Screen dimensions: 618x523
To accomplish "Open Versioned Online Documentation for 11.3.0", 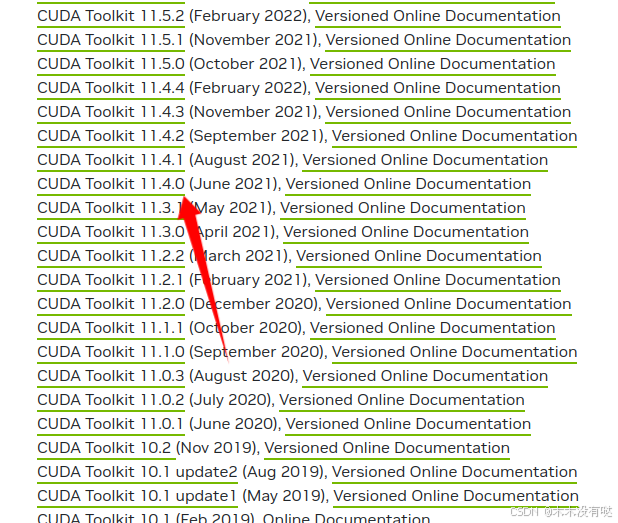I will (x=406, y=233).
